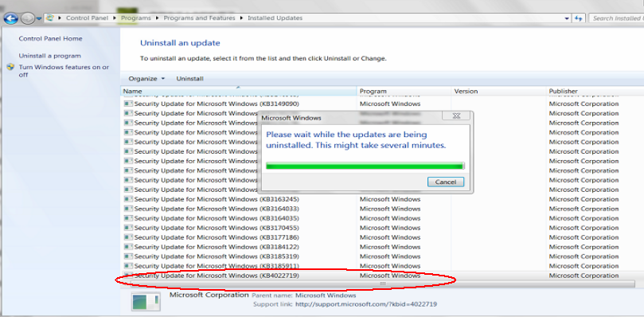644x317 pixels.
Task: Click Programs and Features in breadcrumb
Action: [x=199, y=18]
